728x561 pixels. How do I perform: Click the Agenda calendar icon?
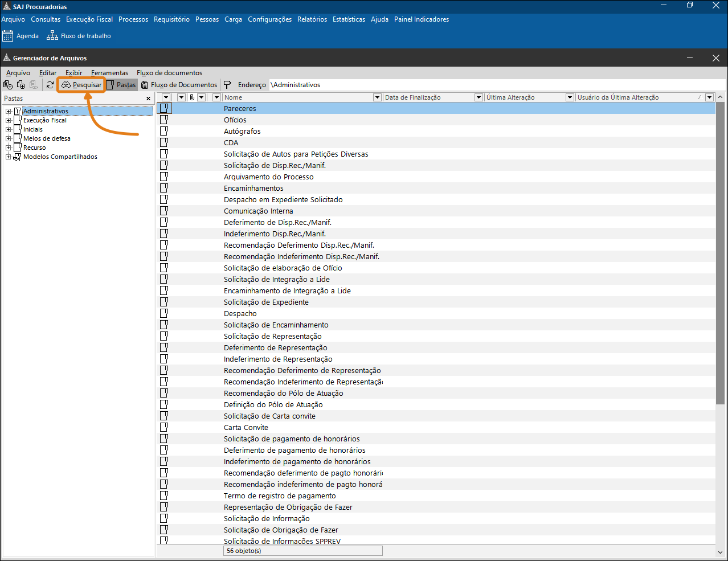(x=7, y=36)
